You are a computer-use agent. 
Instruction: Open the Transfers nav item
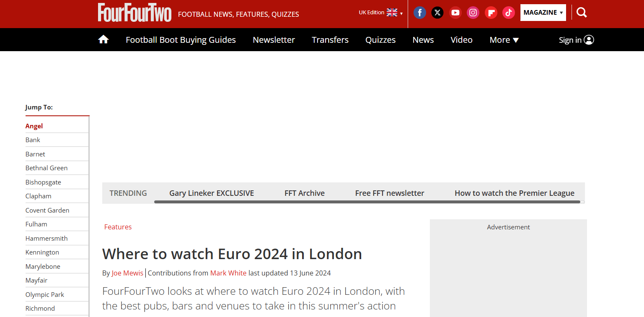[x=330, y=40]
